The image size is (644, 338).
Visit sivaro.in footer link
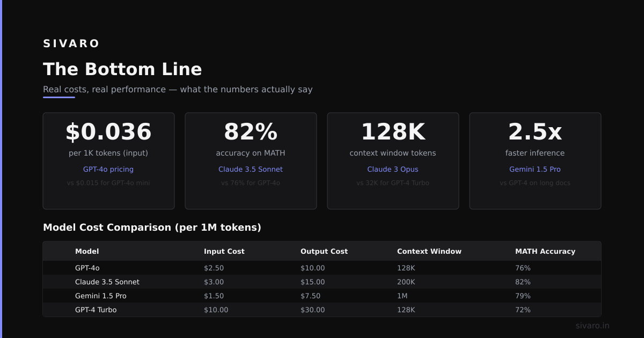(x=592, y=326)
